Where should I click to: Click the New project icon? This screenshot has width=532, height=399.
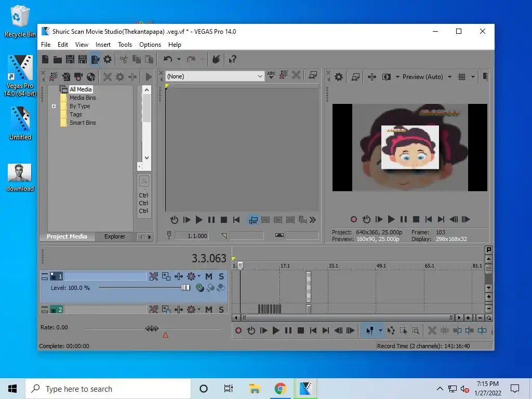coord(45,59)
